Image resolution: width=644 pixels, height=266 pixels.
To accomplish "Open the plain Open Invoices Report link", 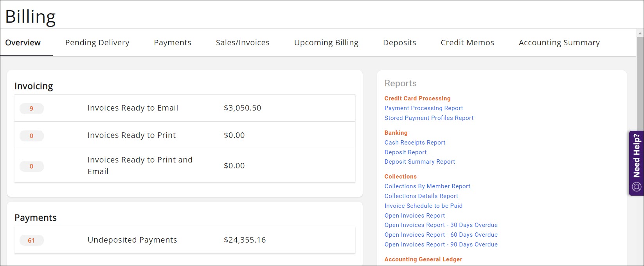I will click(x=414, y=216).
